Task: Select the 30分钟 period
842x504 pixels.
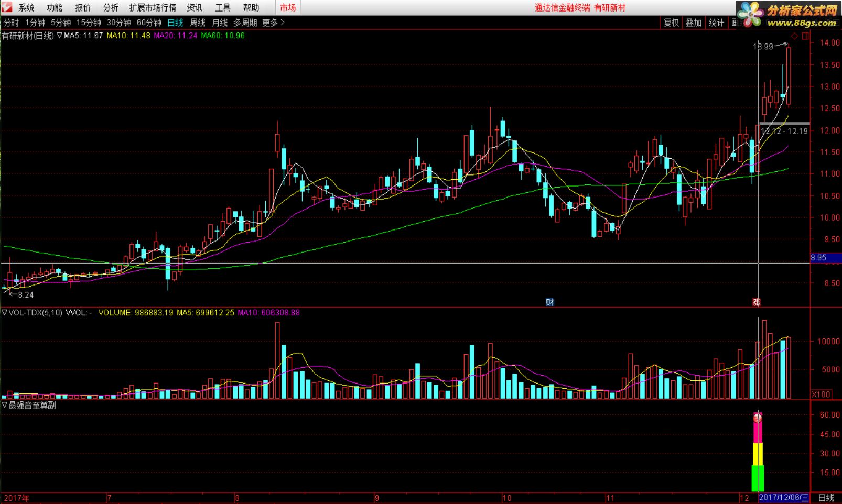Action: click(119, 23)
